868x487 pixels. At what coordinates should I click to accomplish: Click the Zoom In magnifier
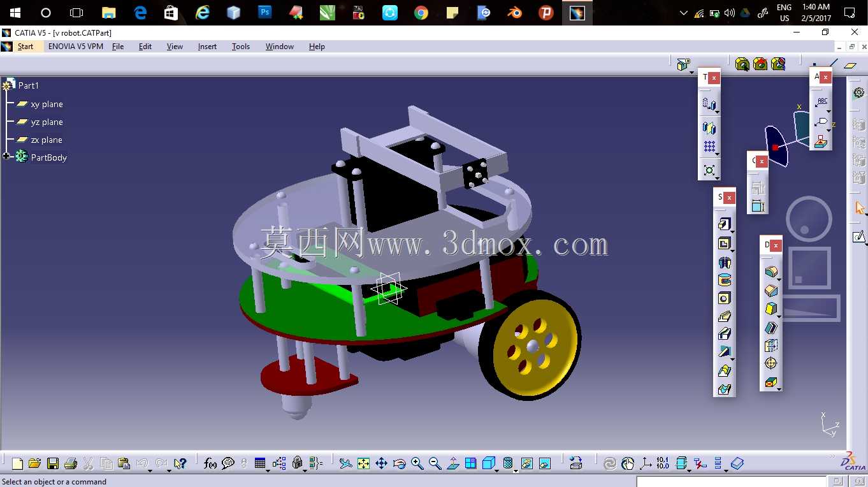pos(417,463)
